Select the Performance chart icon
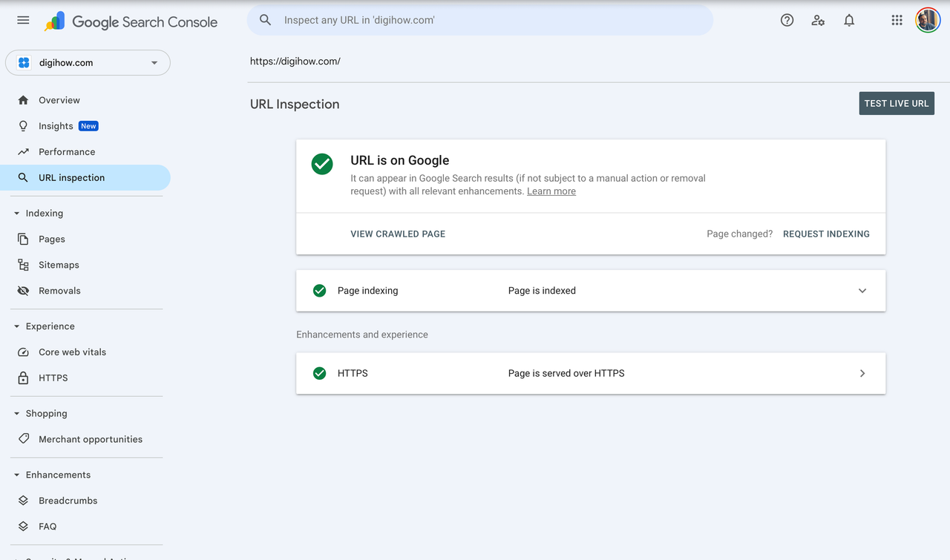Image resolution: width=950 pixels, height=560 pixels. coord(23,151)
